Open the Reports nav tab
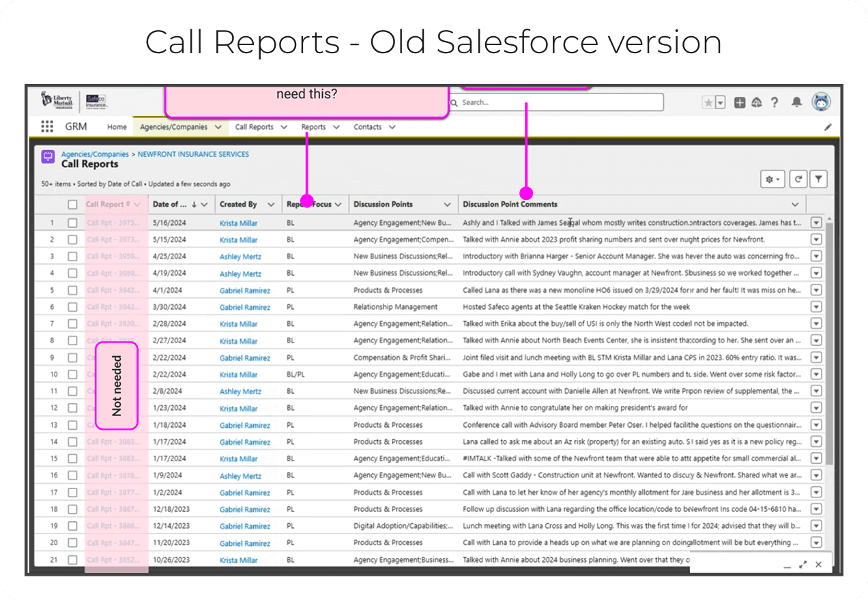Image resolution: width=868 pixels, height=601 pixels. point(313,127)
